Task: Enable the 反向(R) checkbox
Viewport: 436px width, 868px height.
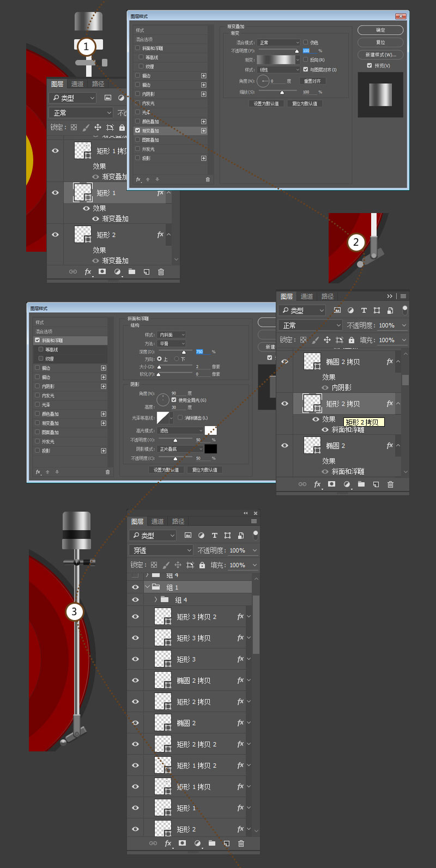Action: (306, 60)
